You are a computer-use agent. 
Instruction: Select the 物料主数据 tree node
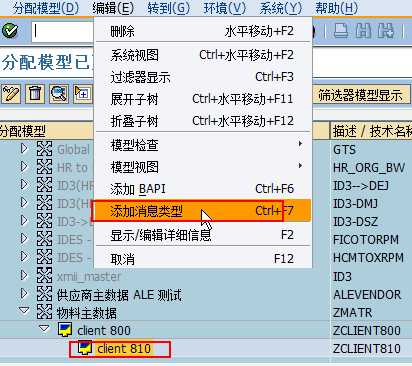click(x=87, y=313)
